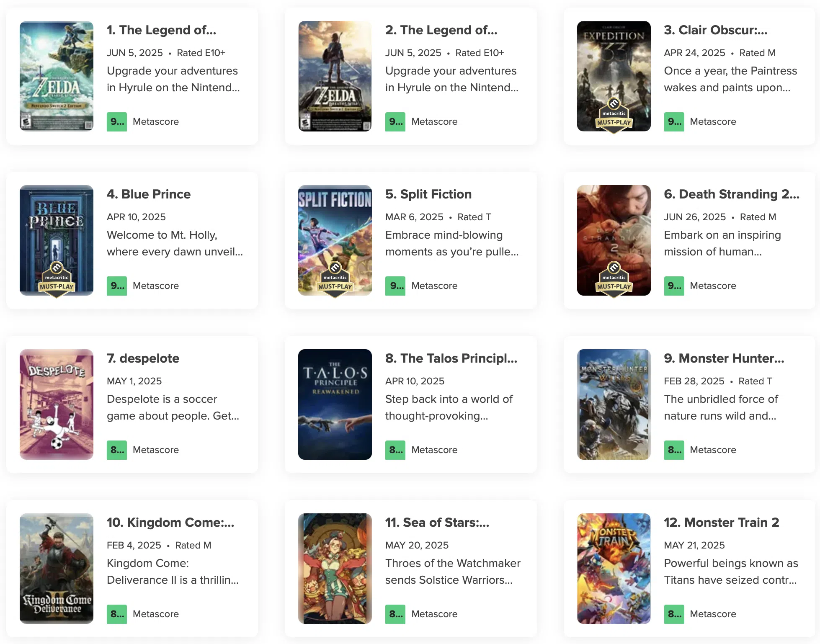Click the Must-Play badge on Death Stranding 2
The height and width of the screenshot is (644, 820).
pyautogui.click(x=614, y=280)
